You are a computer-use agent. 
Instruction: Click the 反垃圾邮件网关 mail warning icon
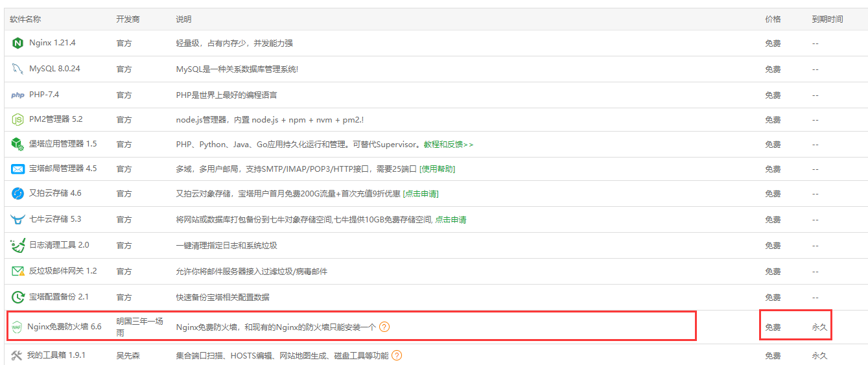coord(18,271)
